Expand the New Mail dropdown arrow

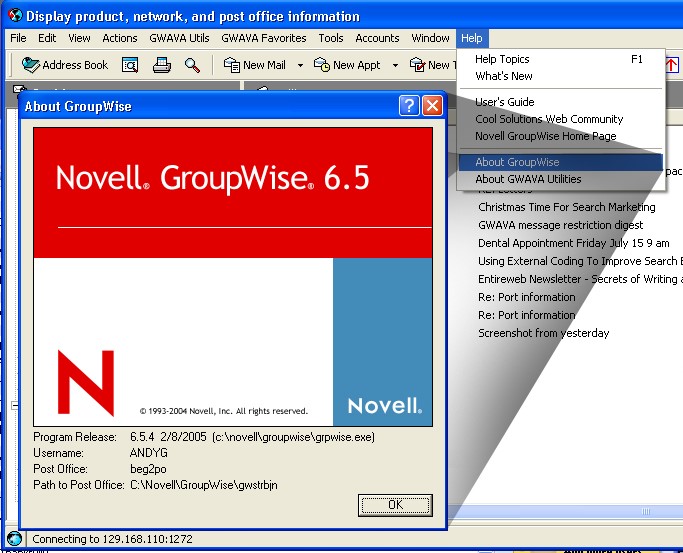300,65
